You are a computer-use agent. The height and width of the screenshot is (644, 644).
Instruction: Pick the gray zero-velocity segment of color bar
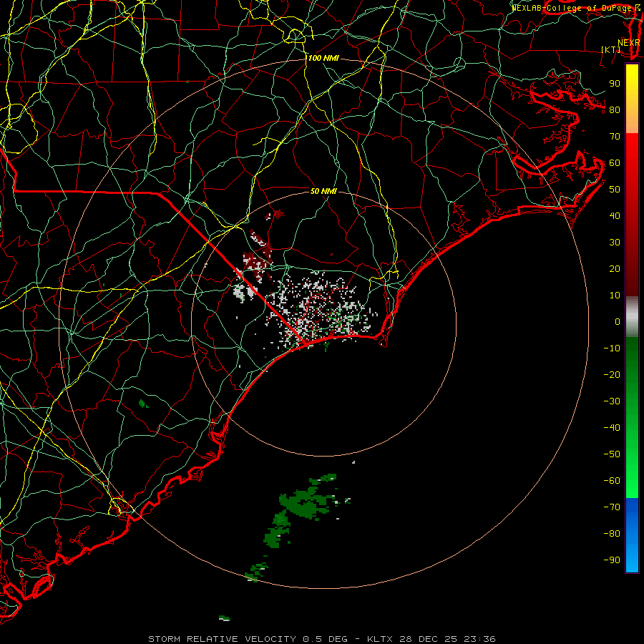coord(632,317)
